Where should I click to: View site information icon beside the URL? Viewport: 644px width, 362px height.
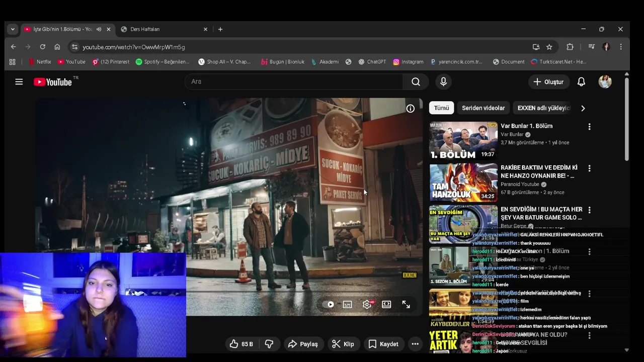point(74,47)
